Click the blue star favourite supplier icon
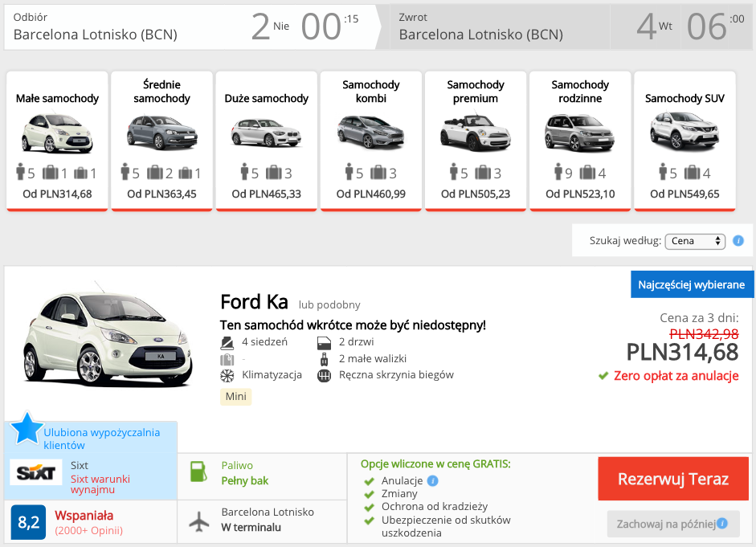Viewport: 756px width, 547px height. point(27,428)
